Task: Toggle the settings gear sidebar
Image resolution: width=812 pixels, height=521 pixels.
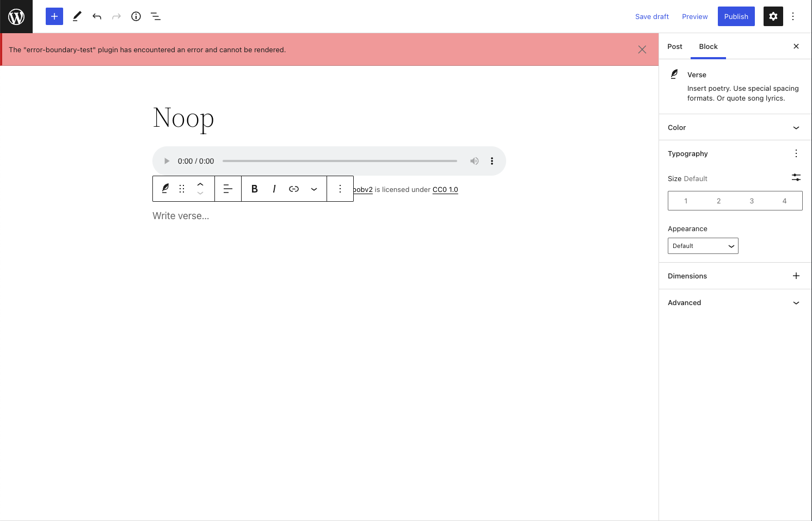Action: [773, 16]
